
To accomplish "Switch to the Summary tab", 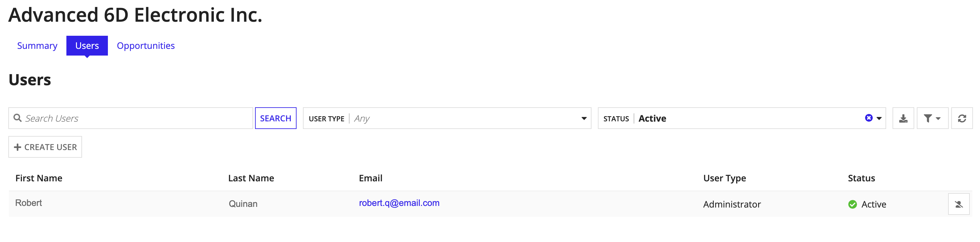I will (x=37, y=46).
